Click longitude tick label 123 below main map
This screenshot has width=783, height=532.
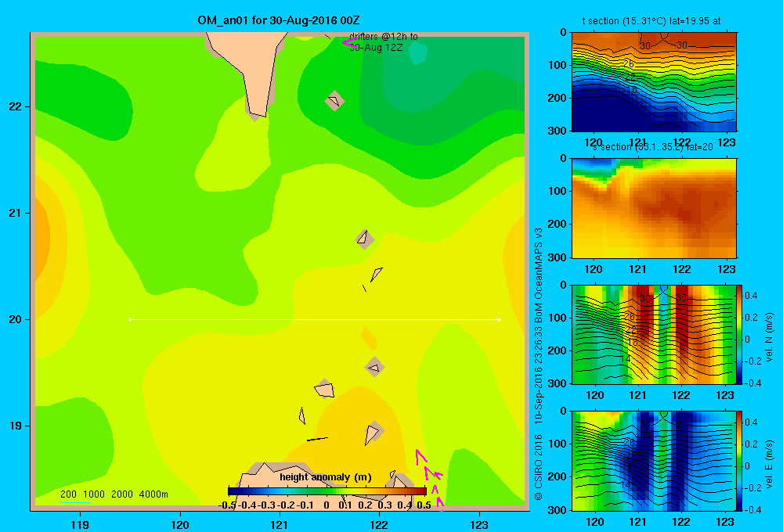(479, 524)
